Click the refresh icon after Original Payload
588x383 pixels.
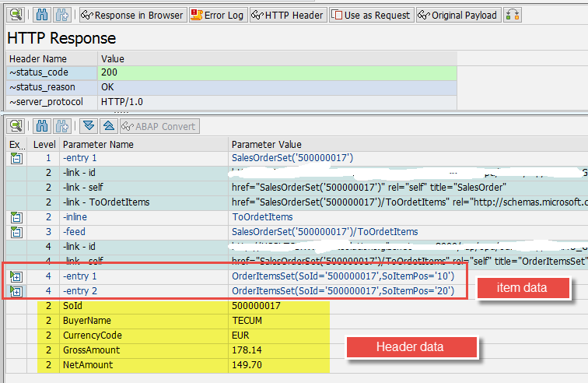point(512,15)
